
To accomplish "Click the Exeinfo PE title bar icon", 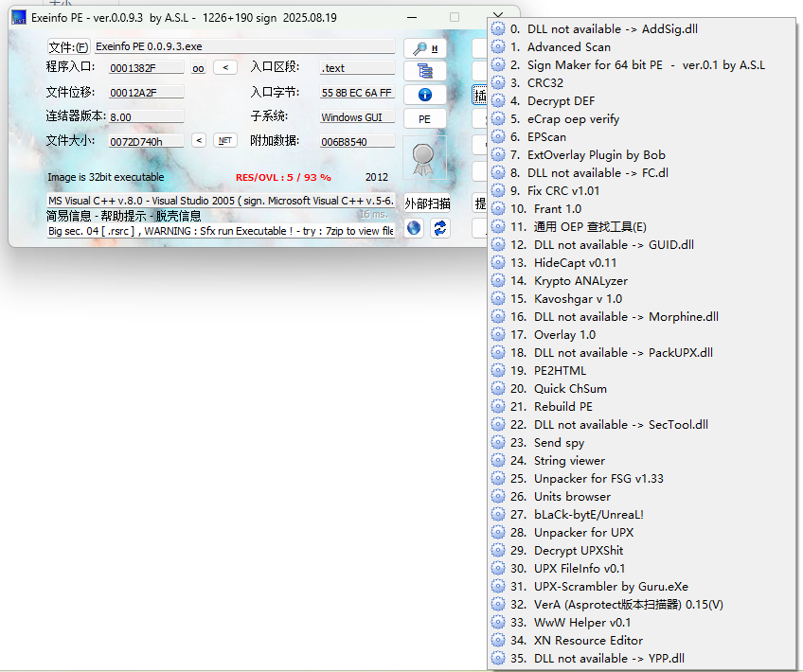I will coord(19,18).
